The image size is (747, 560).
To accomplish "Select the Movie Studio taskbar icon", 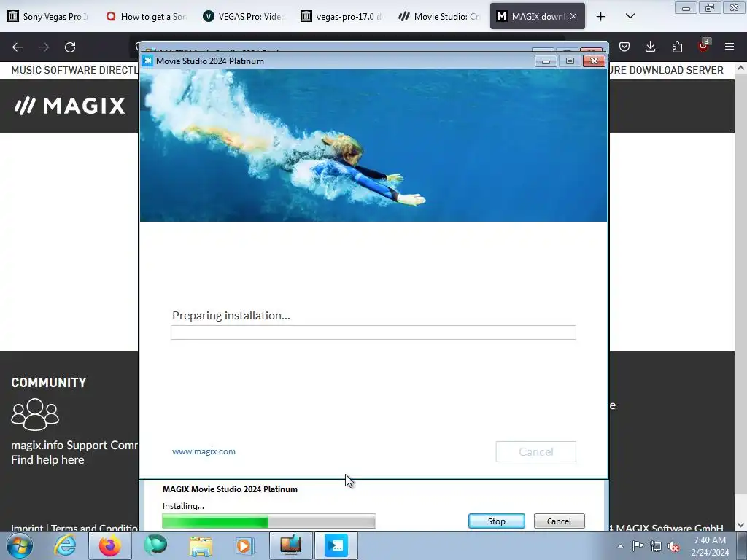I will (336, 545).
